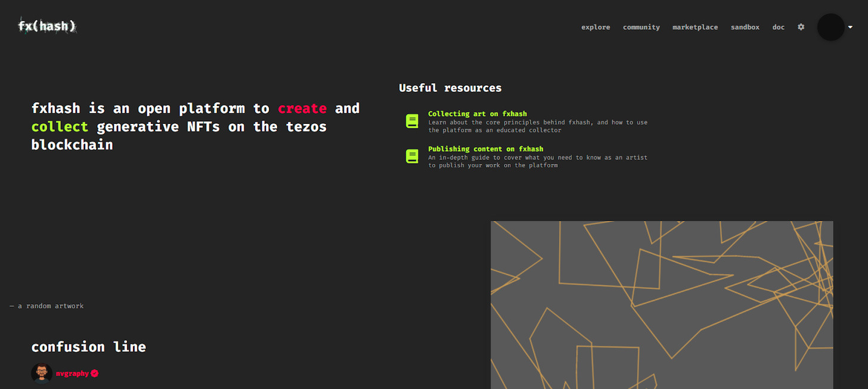868x389 pixels.
Task: Click the book icon beside Collecting art
Action: [412, 122]
